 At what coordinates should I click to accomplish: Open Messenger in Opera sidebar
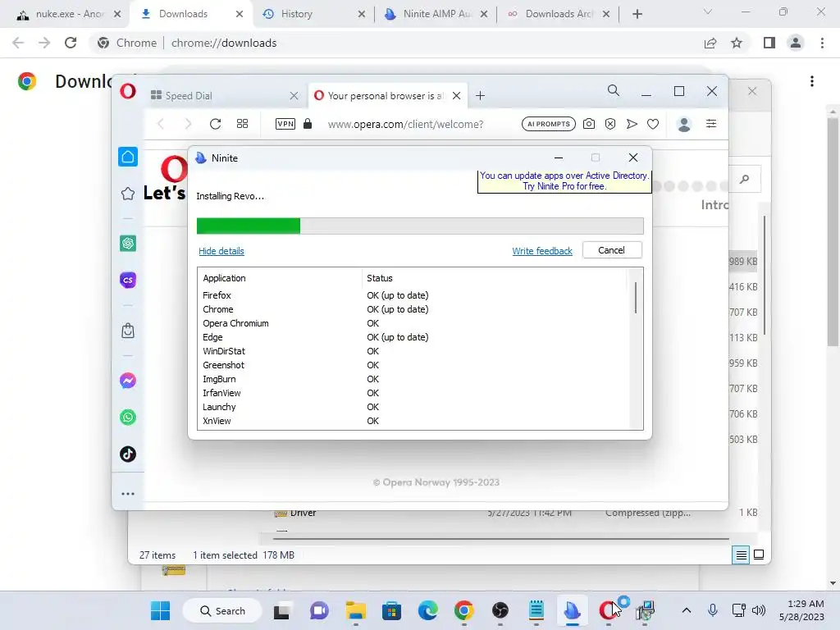(128, 381)
